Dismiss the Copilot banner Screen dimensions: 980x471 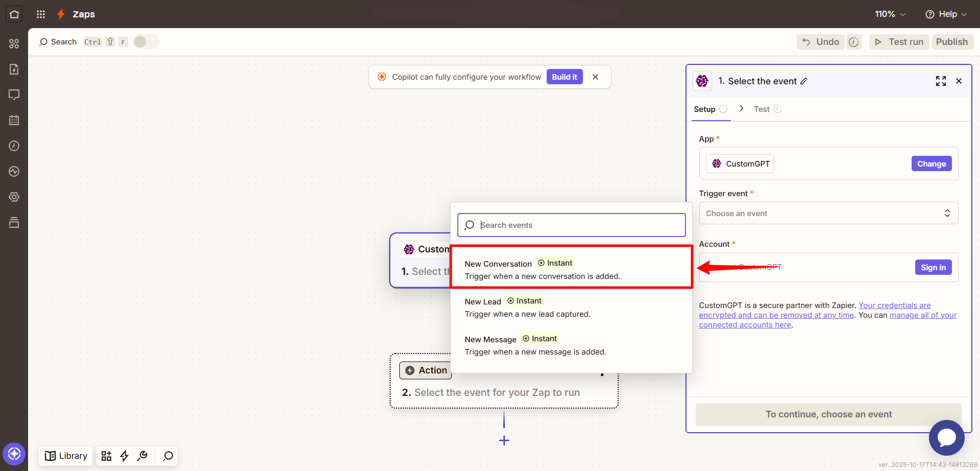tap(595, 77)
